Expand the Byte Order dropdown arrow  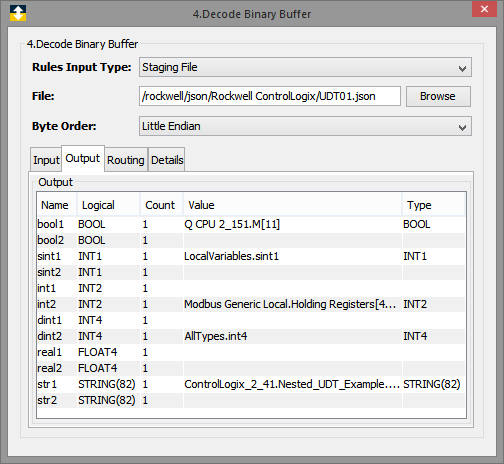[462, 127]
